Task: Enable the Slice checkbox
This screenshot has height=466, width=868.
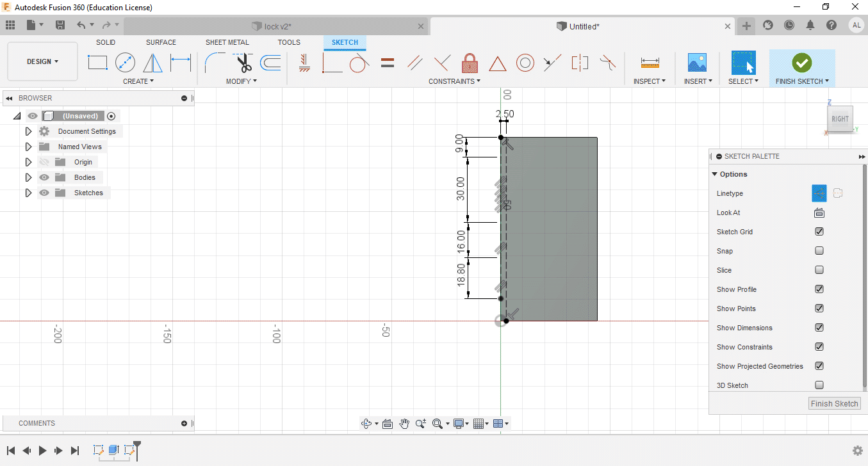Action: pos(819,270)
